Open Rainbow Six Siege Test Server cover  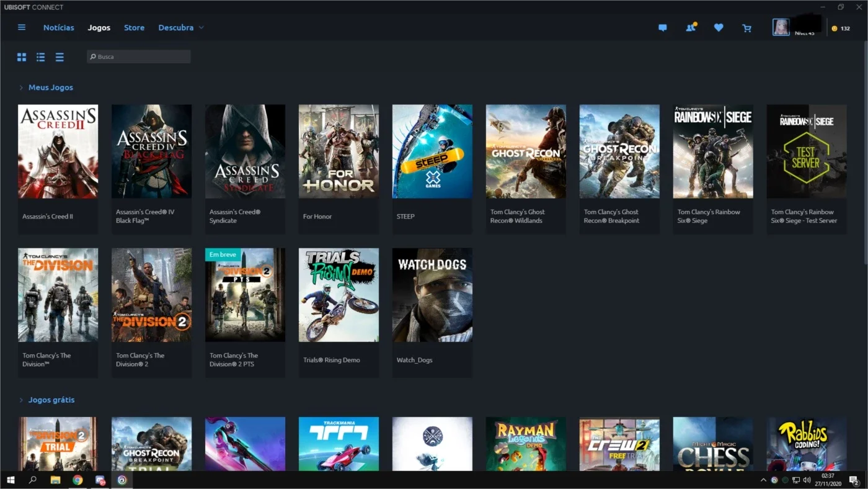[807, 151]
